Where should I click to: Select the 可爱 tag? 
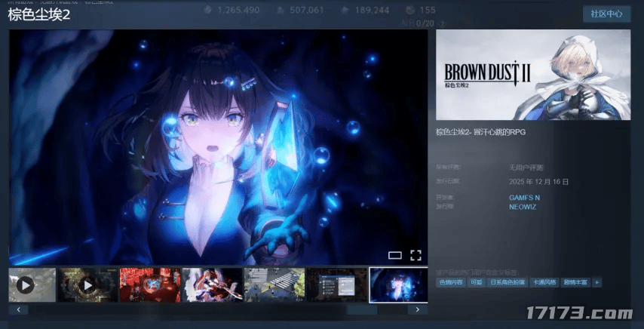[x=477, y=282]
